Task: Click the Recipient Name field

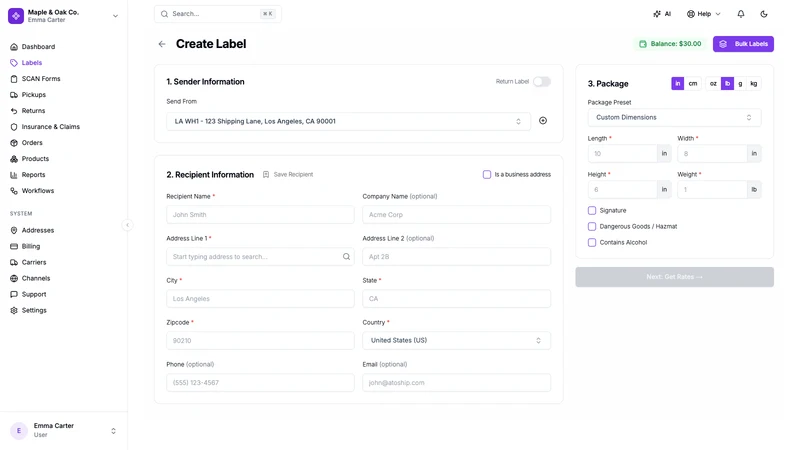Action: [260, 214]
